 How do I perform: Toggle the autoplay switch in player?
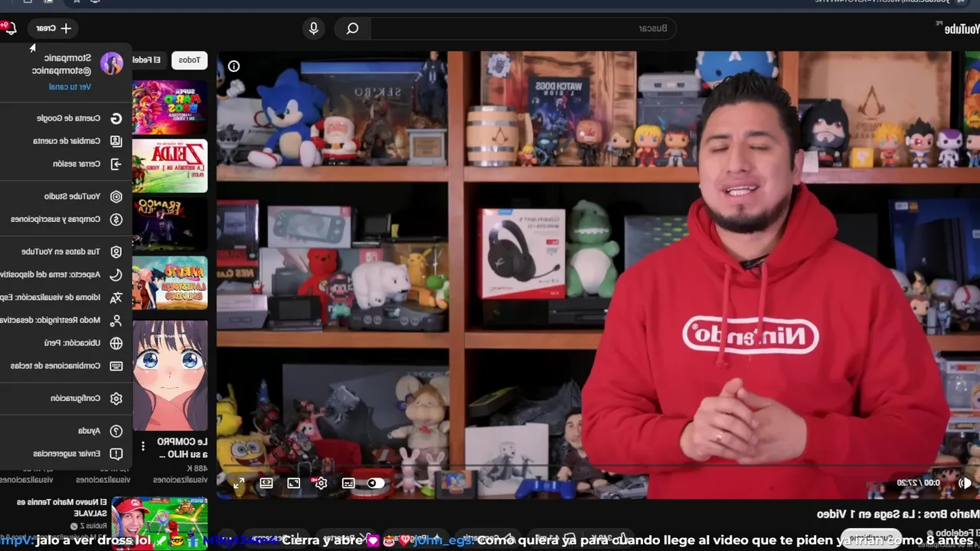(375, 483)
